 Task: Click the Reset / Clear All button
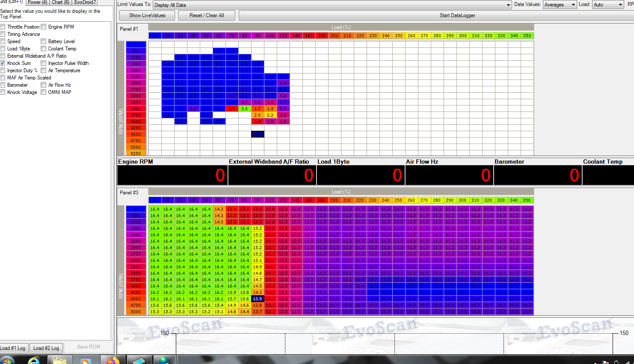[x=207, y=15]
